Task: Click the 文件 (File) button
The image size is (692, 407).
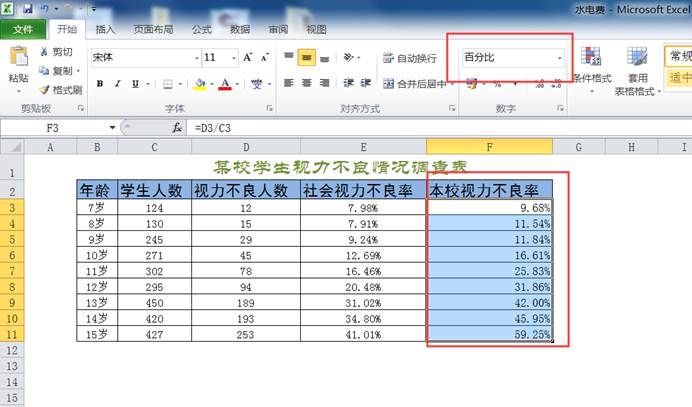Action: 23,30
